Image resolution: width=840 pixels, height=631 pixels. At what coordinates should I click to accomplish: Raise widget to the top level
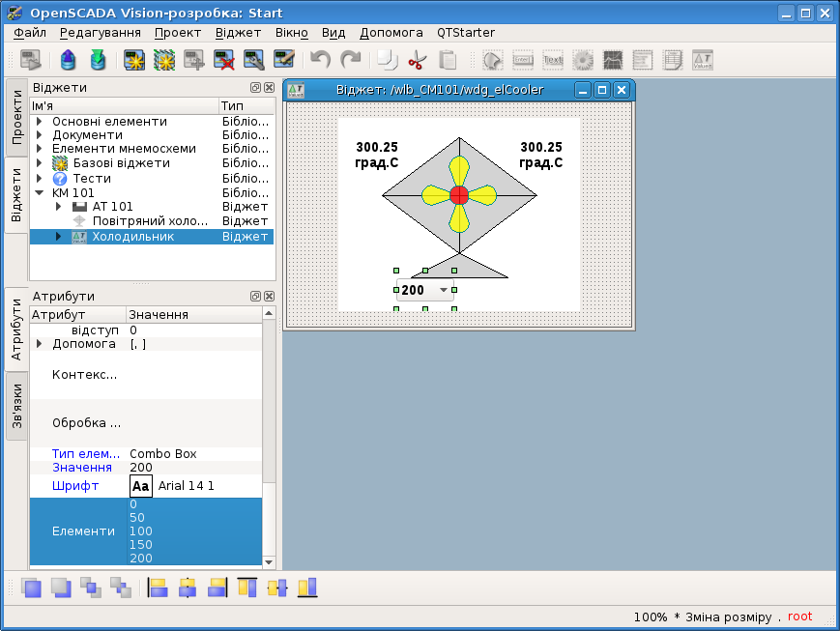click(31, 587)
